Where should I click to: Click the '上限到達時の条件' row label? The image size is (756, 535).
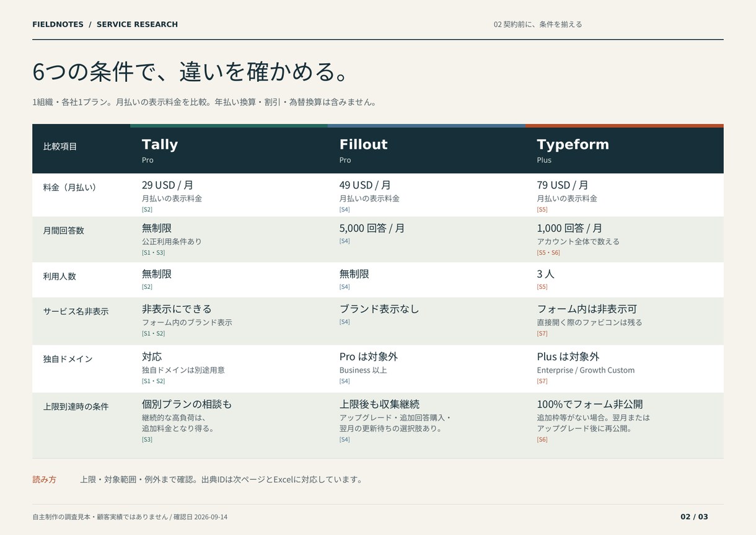click(76, 407)
